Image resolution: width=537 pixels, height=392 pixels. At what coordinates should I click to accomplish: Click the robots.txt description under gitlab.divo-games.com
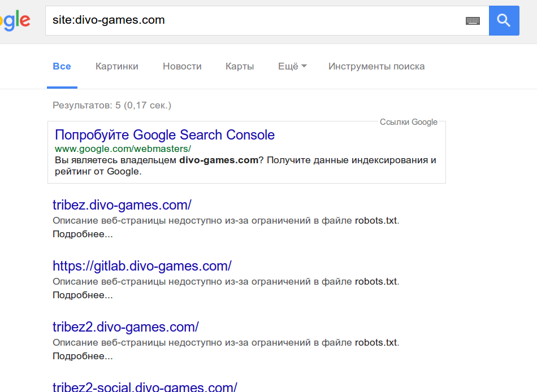pyautogui.click(x=226, y=281)
